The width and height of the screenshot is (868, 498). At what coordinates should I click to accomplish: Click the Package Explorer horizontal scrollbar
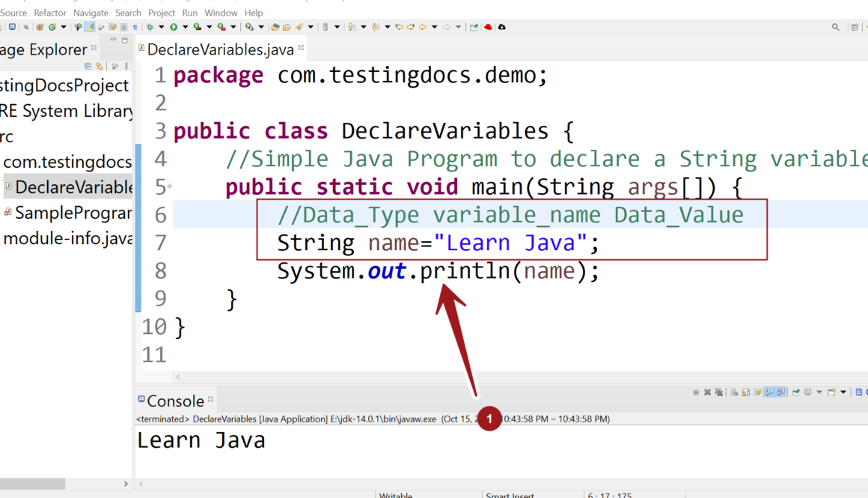pyautogui.click(x=32, y=484)
